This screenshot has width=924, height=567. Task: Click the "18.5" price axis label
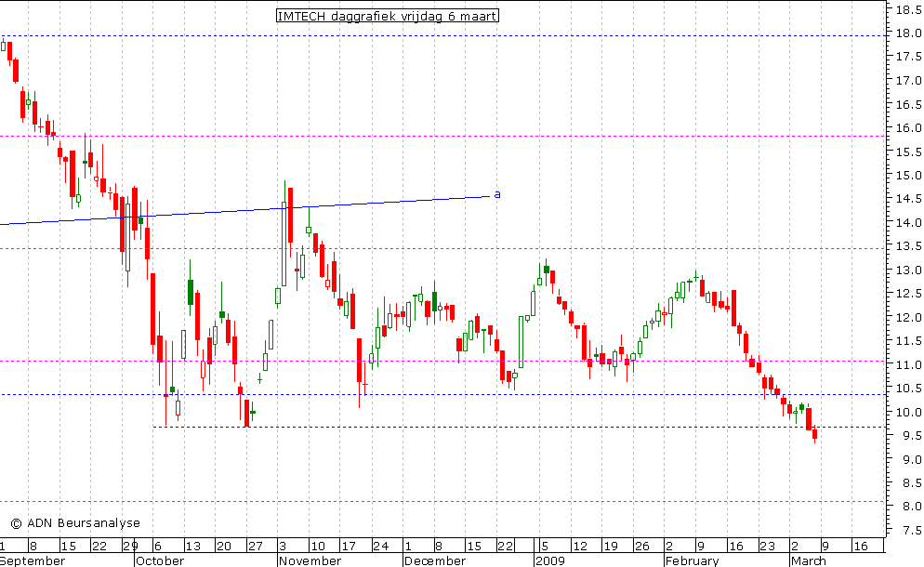909,9
